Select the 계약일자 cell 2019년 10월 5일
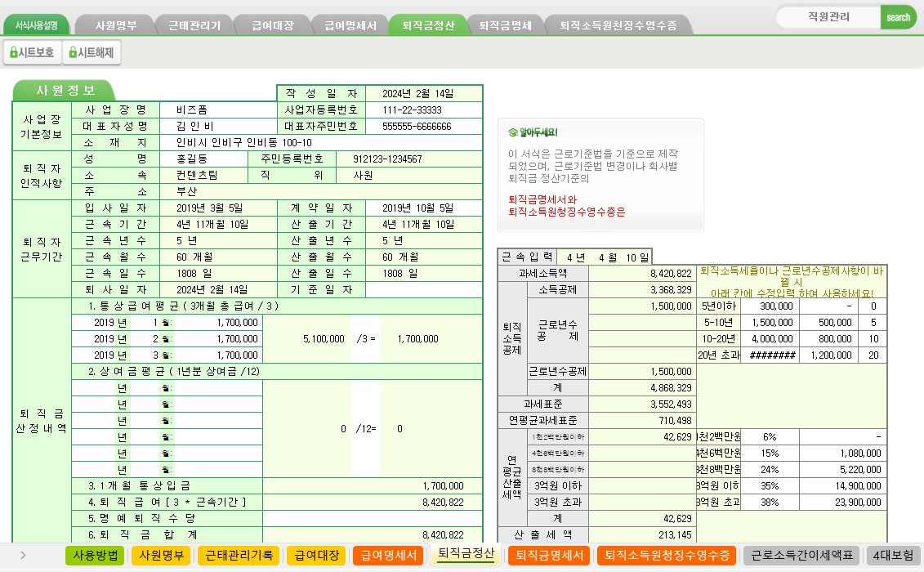This screenshot has width=924, height=572. pos(424,208)
